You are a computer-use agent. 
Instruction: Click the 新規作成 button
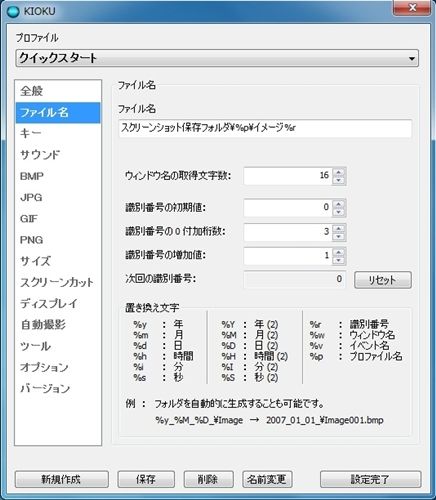click(62, 479)
